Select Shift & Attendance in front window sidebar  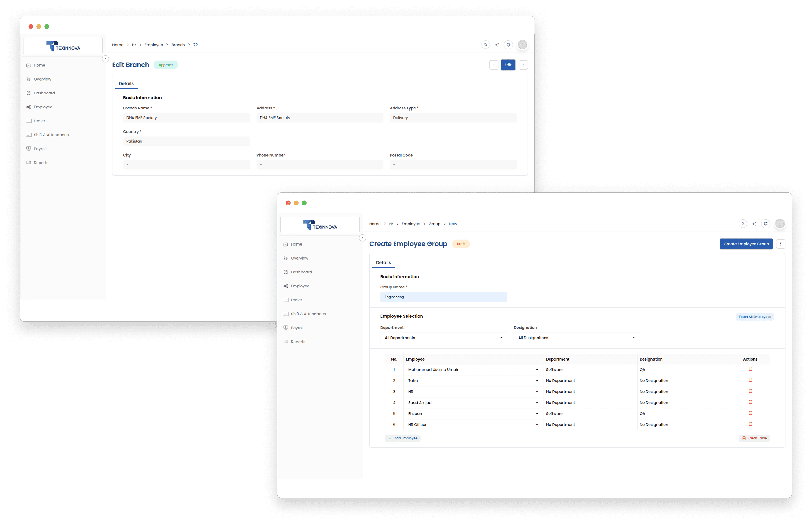pyautogui.click(x=308, y=314)
